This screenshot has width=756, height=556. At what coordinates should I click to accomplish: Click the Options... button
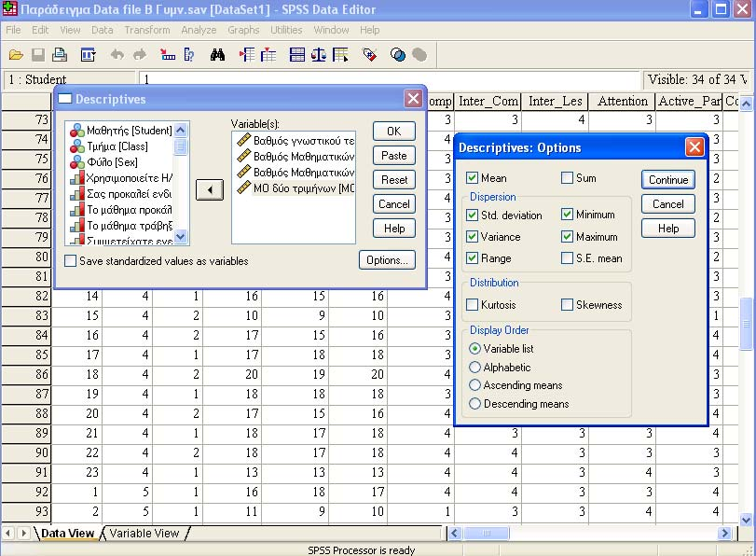pyautogui.click(x=387, y=260)
